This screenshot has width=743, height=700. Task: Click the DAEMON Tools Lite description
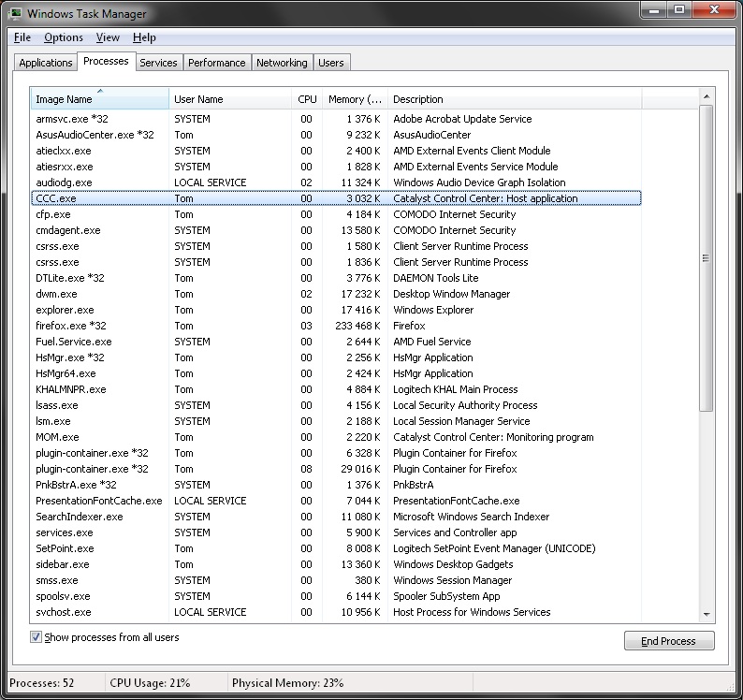pyautogui.click(x=436, y=278)
